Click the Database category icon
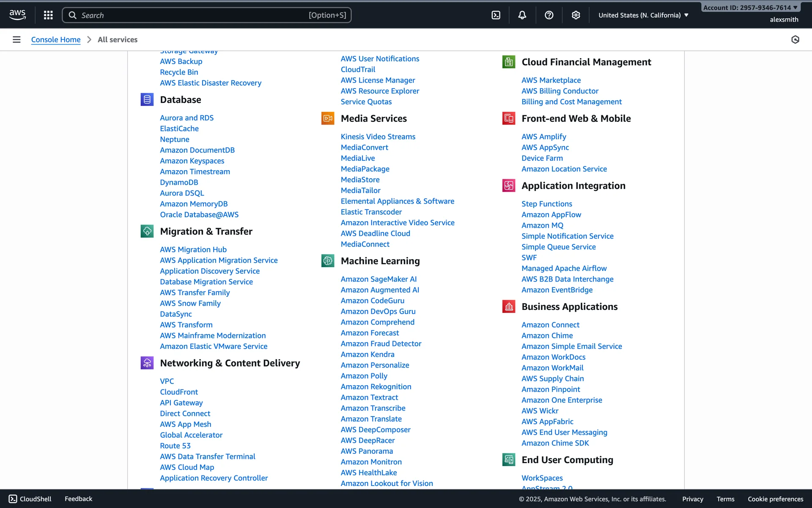The width and height of the screenshot is (812, 508). click(x=147, y=99)
